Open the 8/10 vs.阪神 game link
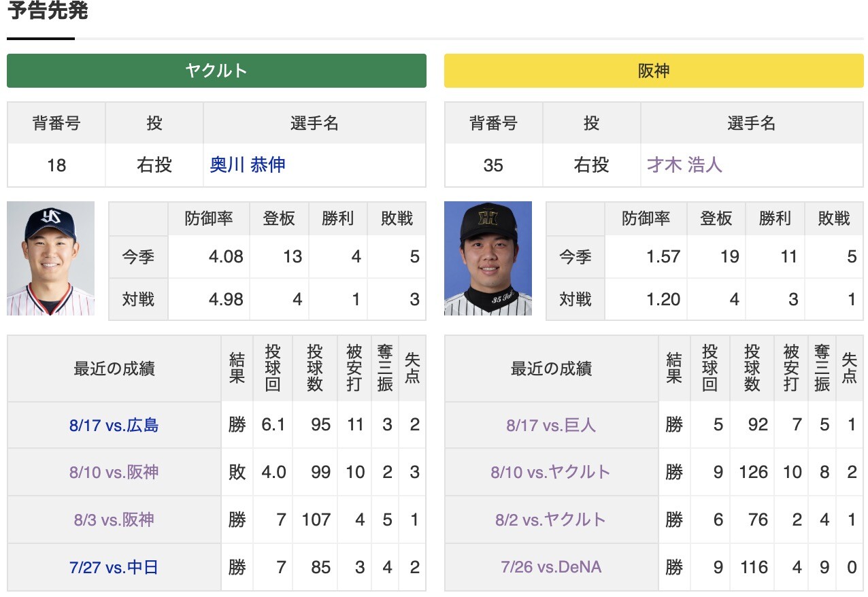Screen dimensions: 868x597 click(x=114, y=473)
